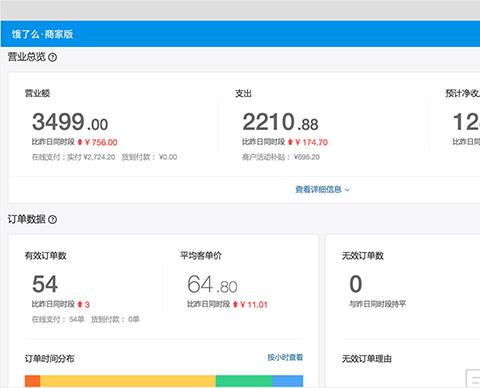Select the 支出 label
The image size is (480, 388).
coord(243,93)
